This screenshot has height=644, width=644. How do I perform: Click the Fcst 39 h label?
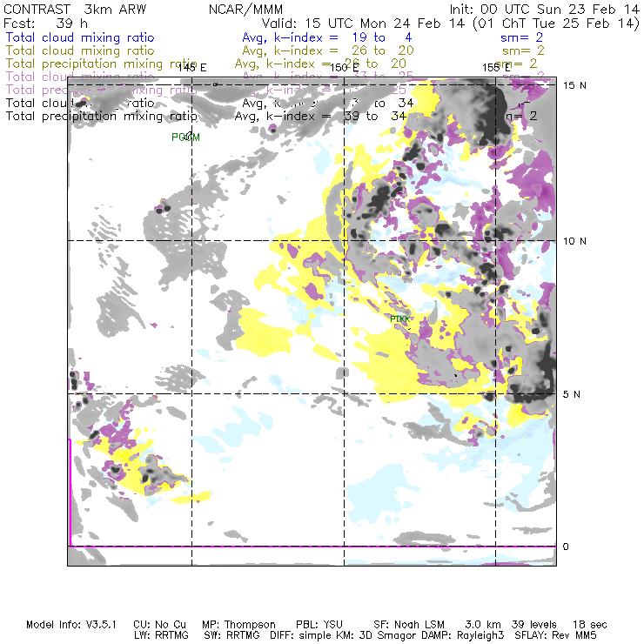(x=39, y=23)
